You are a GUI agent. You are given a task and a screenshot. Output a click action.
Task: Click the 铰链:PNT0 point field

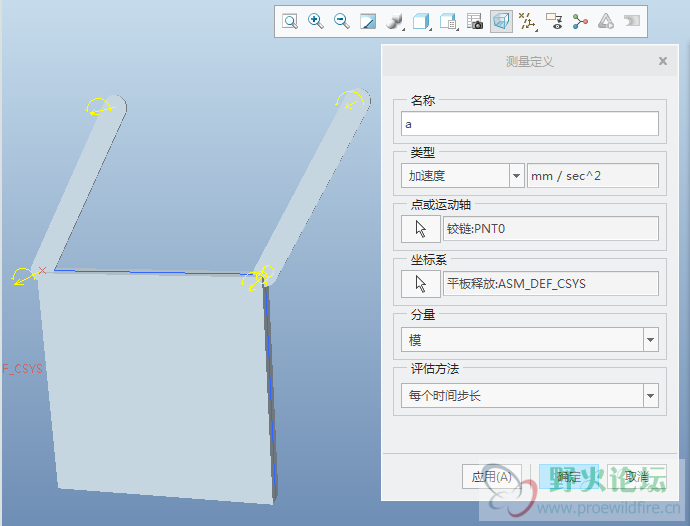click(x=551, y=228)
